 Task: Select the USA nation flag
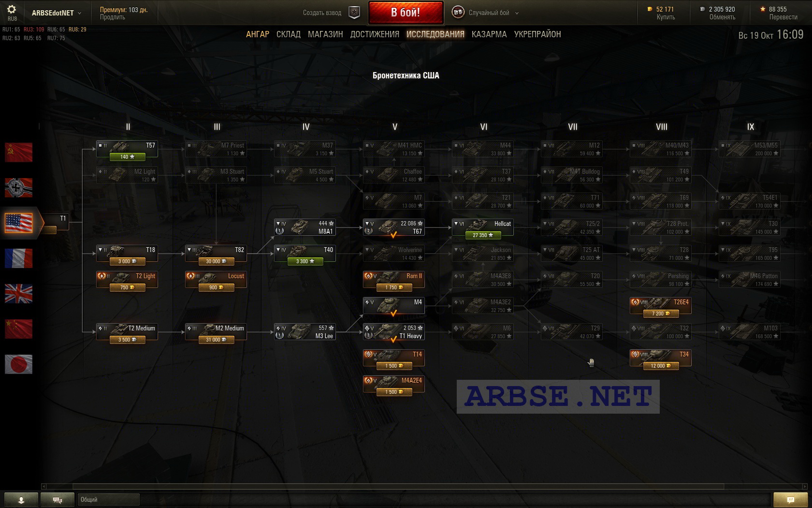18,223
